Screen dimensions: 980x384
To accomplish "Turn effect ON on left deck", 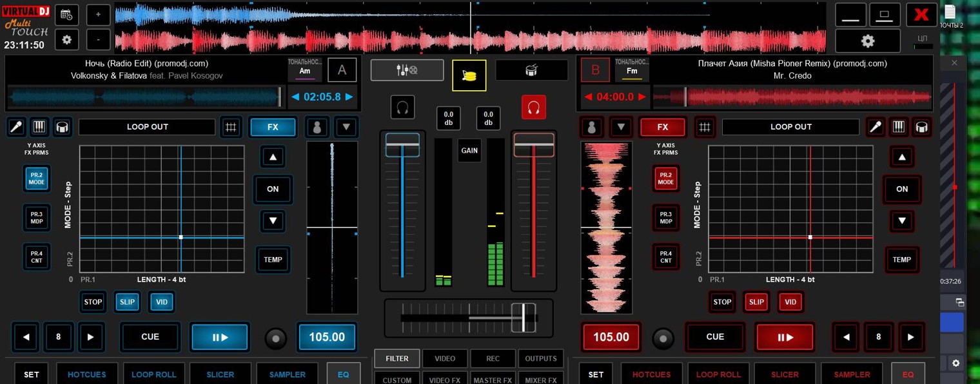I will coord(273,189).
